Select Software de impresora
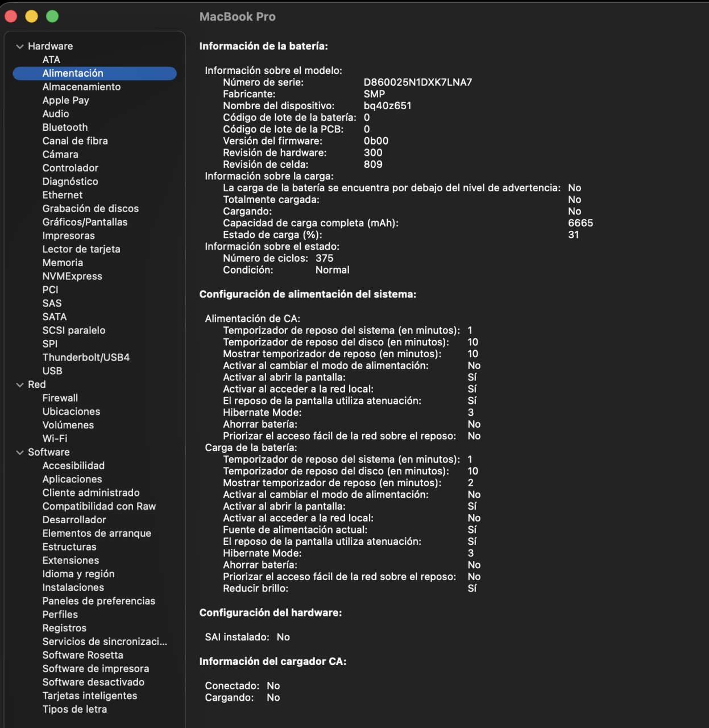Screen dimensions: 709x728 point(96,669)
